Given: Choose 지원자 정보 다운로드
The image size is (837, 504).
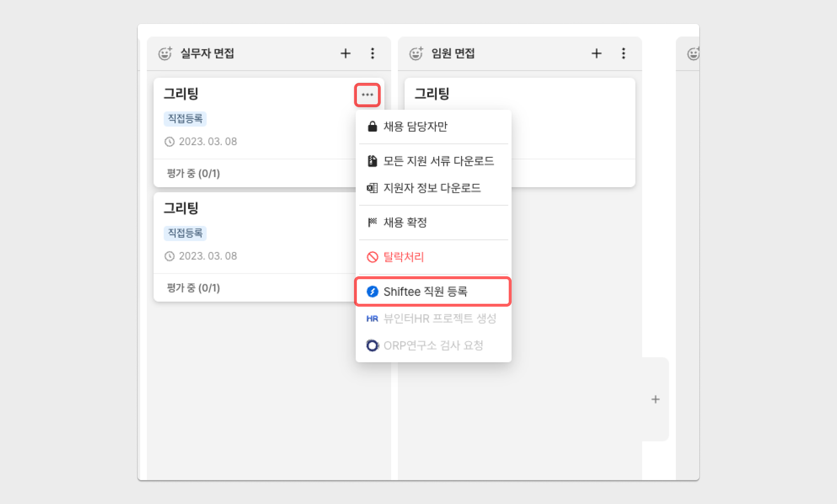Looking at the screenshot, I should (432, 188).
